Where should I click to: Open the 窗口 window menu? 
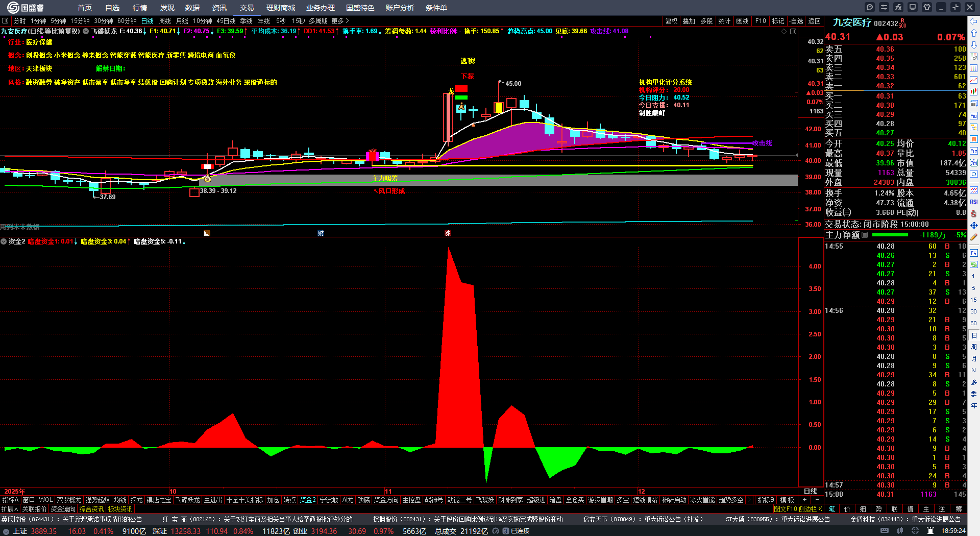pyautogui.click(x=29, y=500)
